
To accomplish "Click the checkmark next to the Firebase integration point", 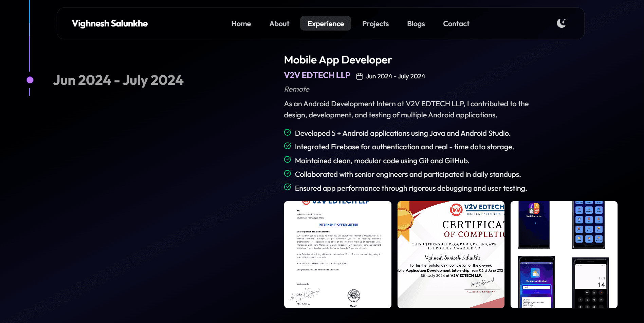I will 288,146.
